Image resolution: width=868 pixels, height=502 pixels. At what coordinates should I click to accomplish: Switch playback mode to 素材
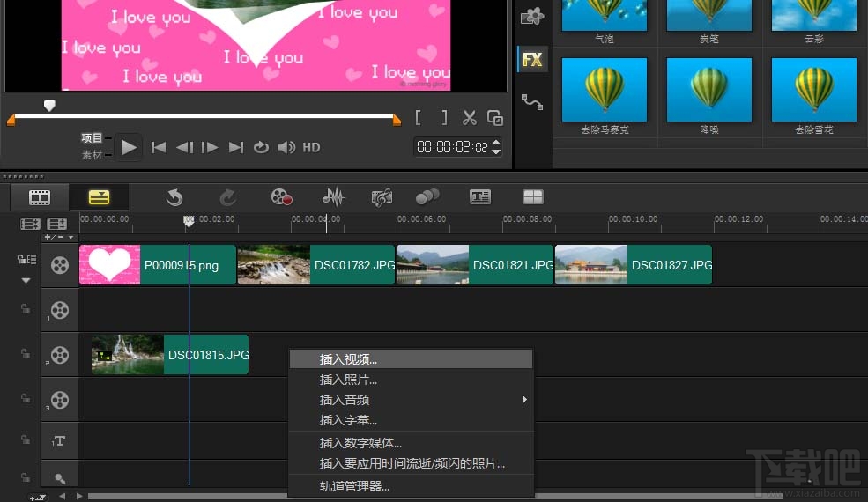[x=92, y=155]
